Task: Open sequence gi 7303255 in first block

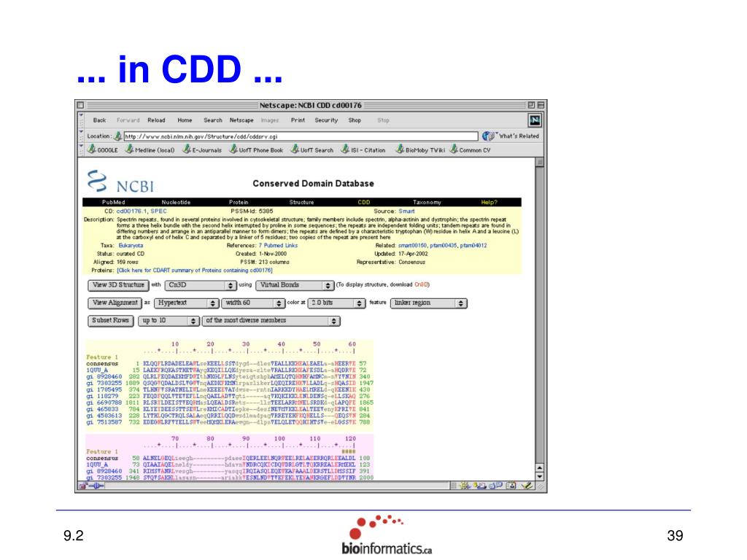Action: pyautogui.click(x=104, y=383)
